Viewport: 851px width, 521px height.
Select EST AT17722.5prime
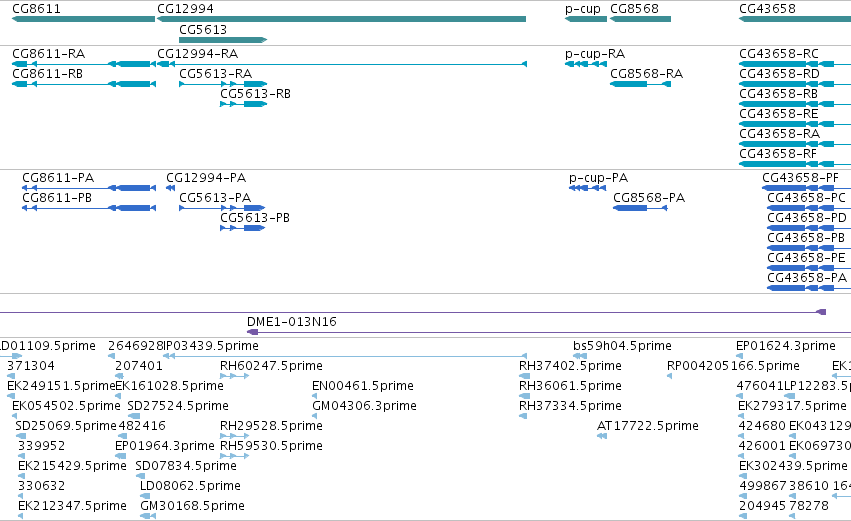click(x=602, y=436)
